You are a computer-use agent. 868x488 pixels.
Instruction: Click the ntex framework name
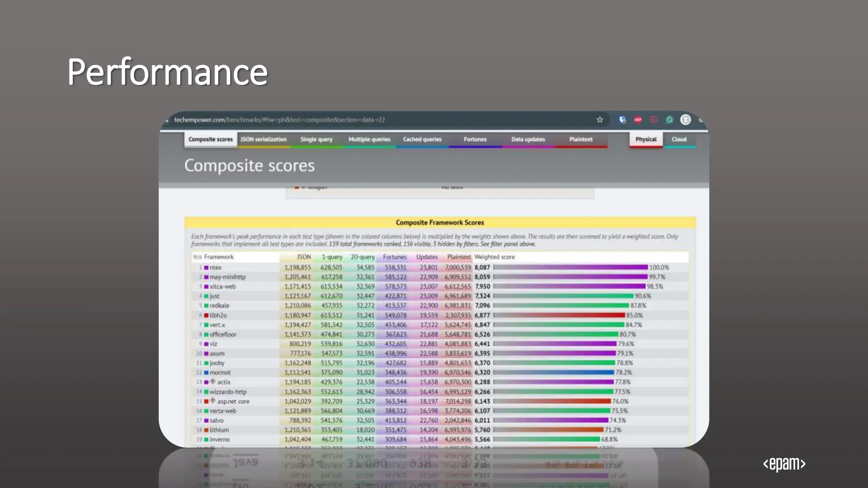[x=215, y=268]
